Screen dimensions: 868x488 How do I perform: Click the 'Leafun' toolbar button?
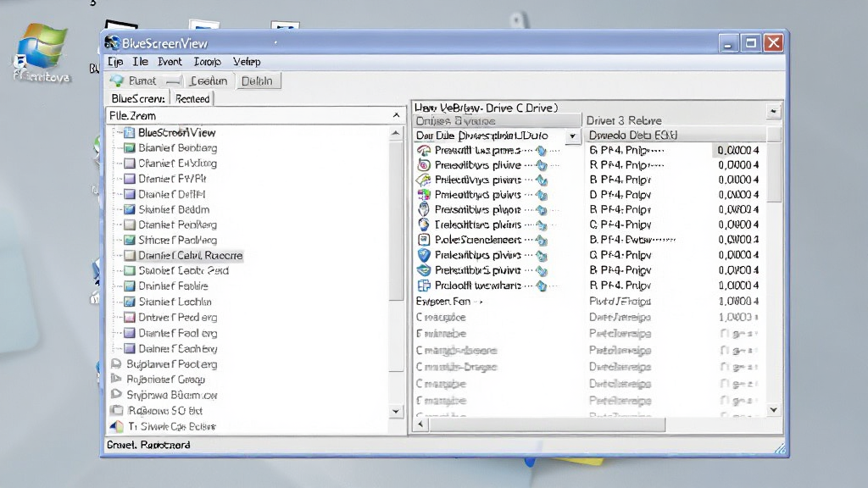pos(209,80)
